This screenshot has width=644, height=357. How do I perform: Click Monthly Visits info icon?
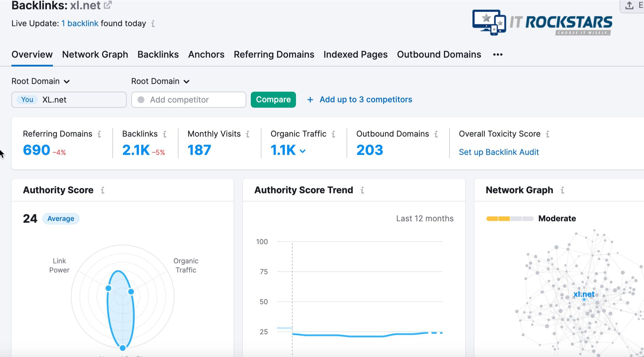248,134
